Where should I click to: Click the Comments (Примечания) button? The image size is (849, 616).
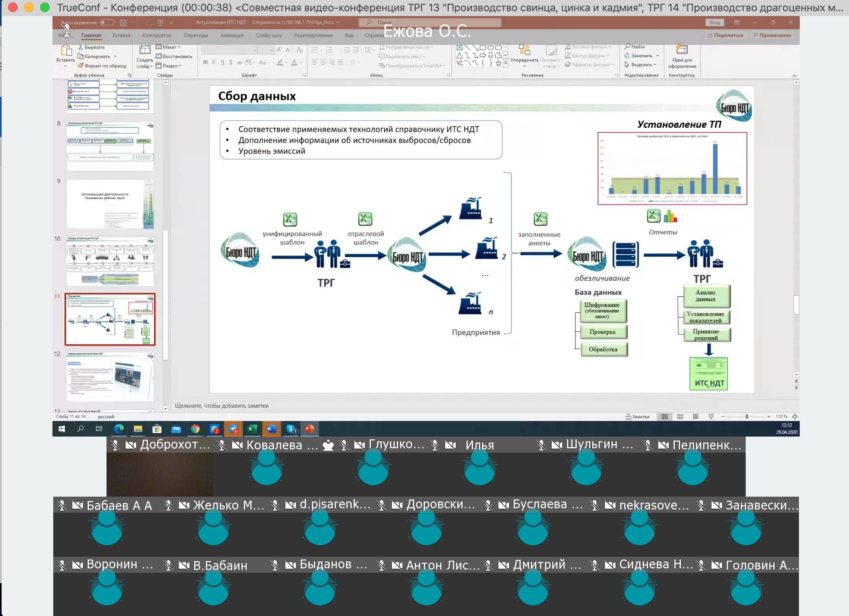(x=772, y=35)
